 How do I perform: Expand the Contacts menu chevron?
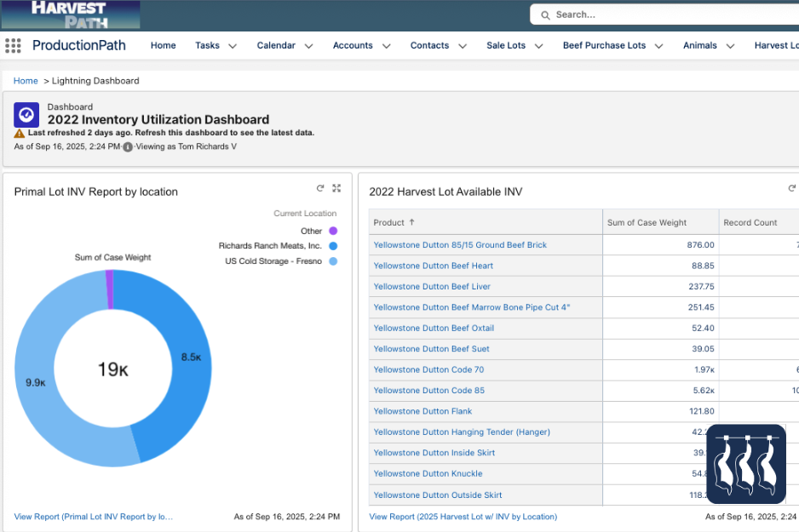[463, 46]
